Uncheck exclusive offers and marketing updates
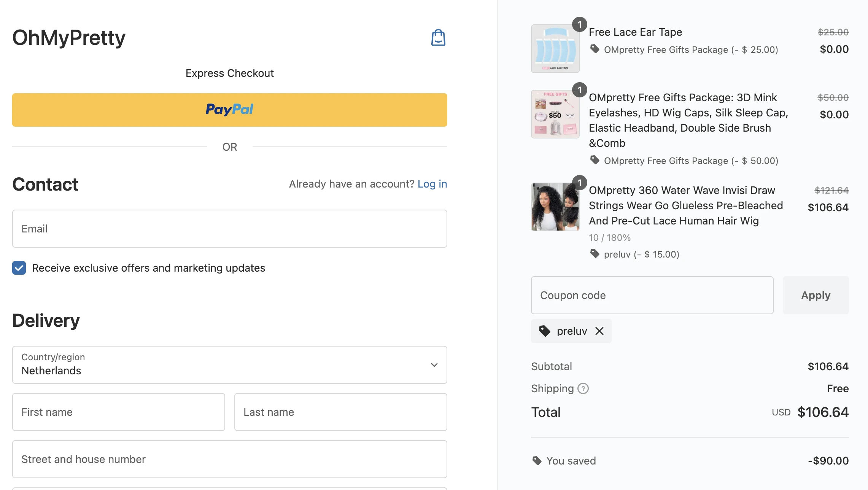Image resolution: width=868 pixels, height=490 pixels. 19,268
